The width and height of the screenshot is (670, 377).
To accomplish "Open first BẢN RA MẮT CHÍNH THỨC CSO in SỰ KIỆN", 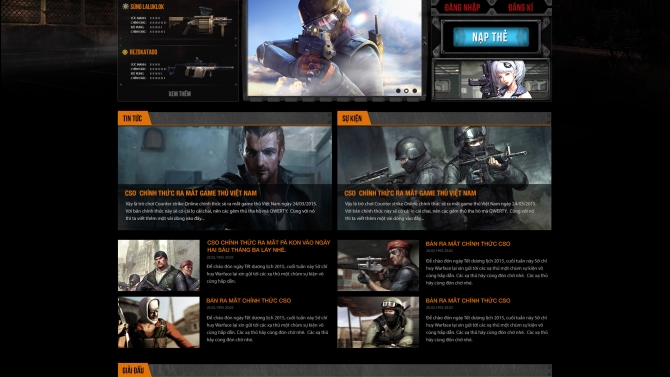I will click(468, 244).
